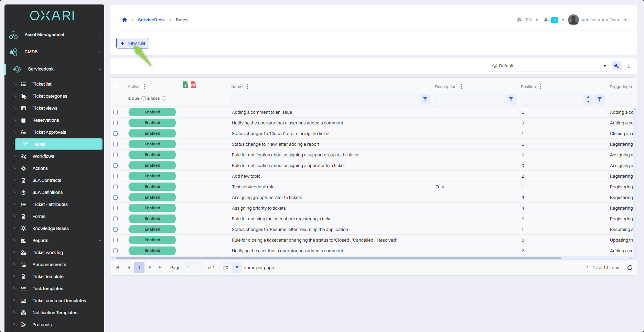Click the wrench view settings icon

point(616,66)
